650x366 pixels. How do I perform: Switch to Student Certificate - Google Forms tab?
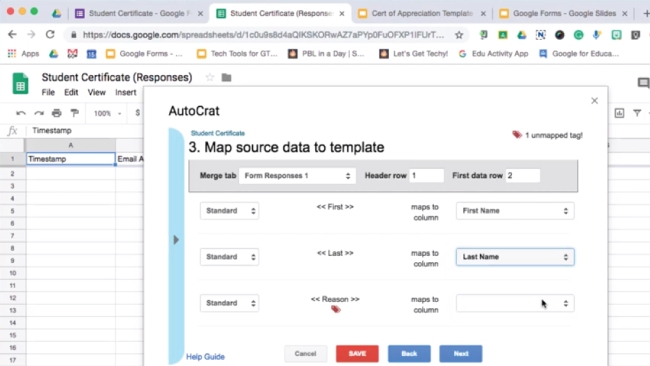[x=139, y=14]
